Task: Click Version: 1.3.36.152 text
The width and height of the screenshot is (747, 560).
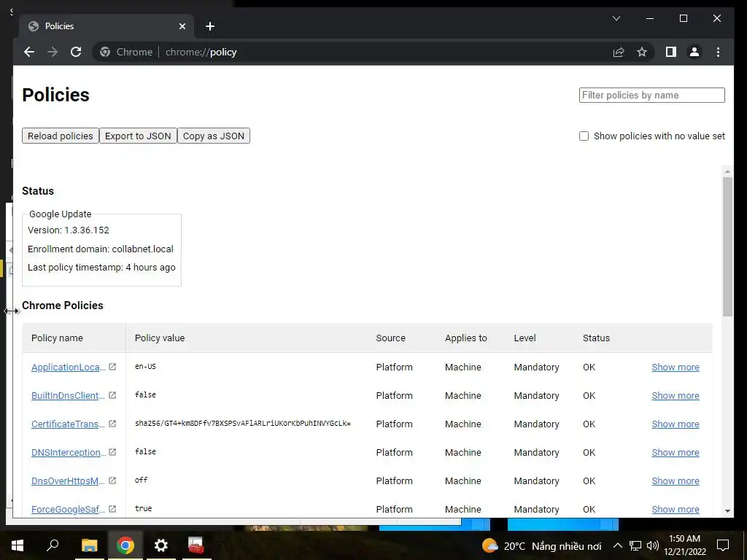Action: (68, 230)
